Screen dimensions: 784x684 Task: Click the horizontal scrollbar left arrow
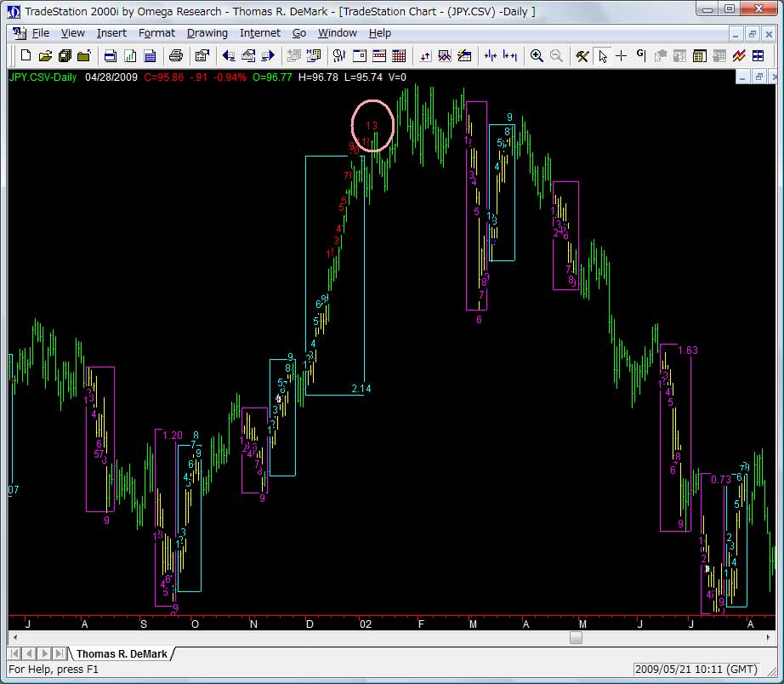tap(14, 637)
